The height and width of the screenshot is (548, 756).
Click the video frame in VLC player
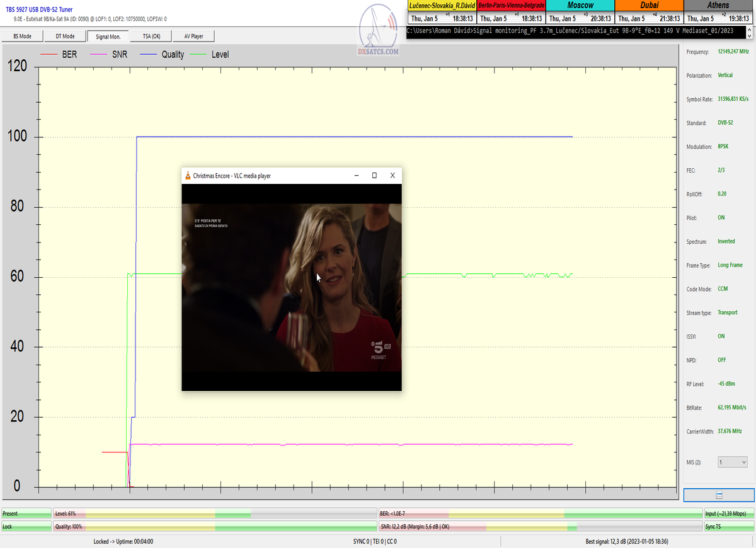pos(291,287)
